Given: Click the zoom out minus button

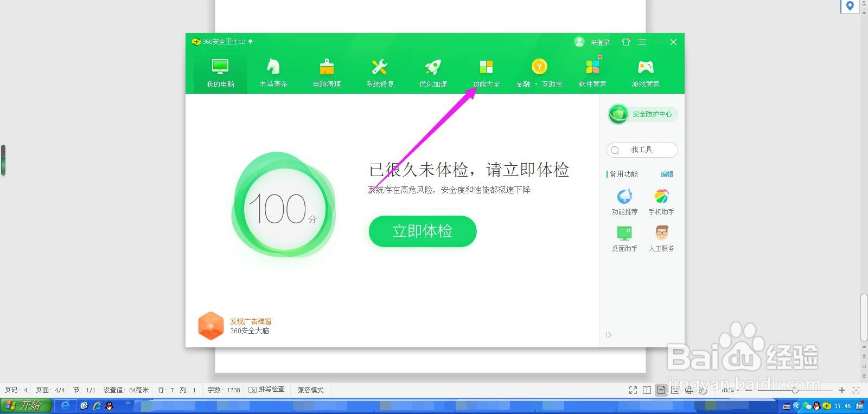Looking at the screenshot, I should (x=749, y=390).
